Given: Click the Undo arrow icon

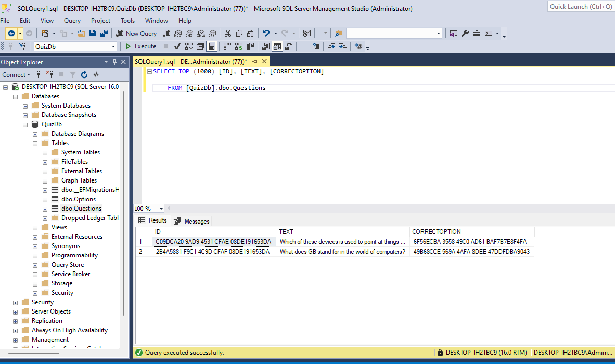Looking at the screenshot, I should point(266,33).
